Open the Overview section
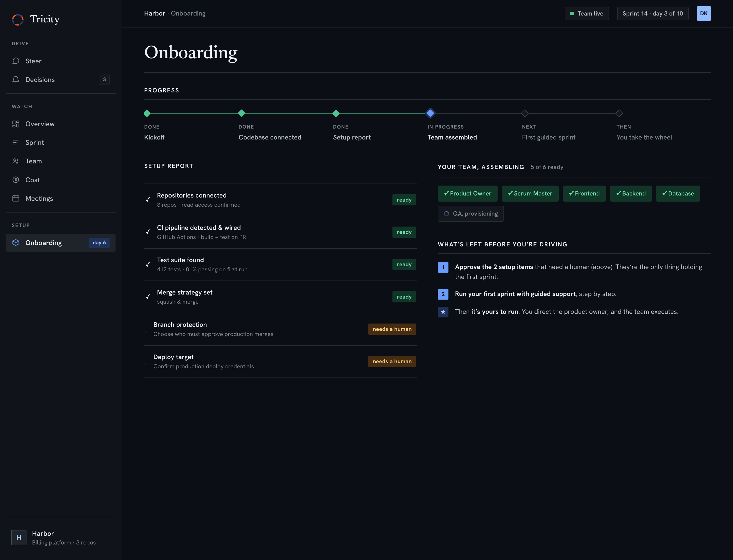733x560 pixels. (x=61, y=124)
